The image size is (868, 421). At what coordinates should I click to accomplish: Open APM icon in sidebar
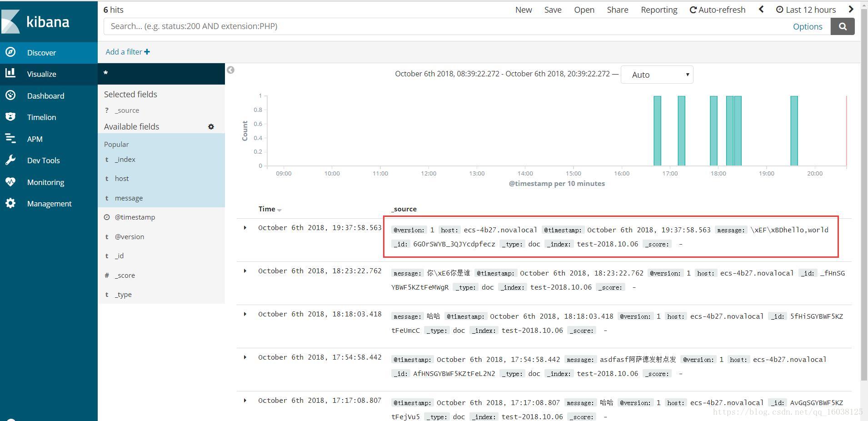[10, 138]
